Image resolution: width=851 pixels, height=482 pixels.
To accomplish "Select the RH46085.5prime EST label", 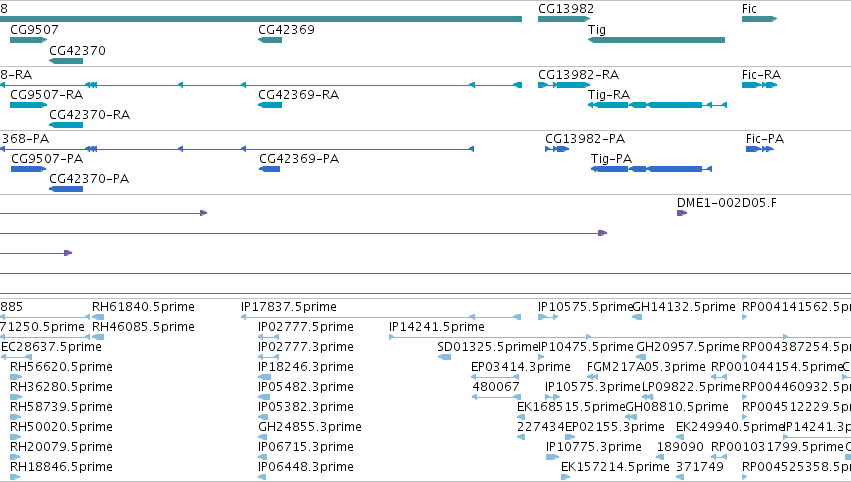I will [143, 327].
